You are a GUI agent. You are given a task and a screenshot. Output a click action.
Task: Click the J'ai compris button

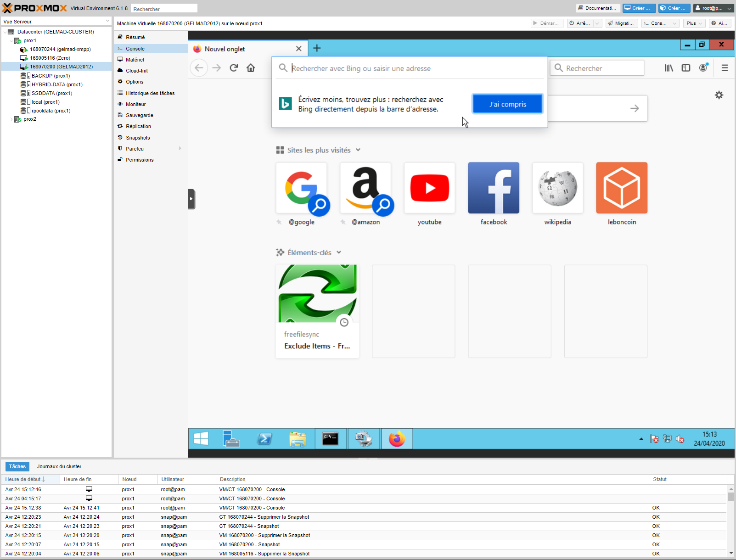(x=507, y=104)
